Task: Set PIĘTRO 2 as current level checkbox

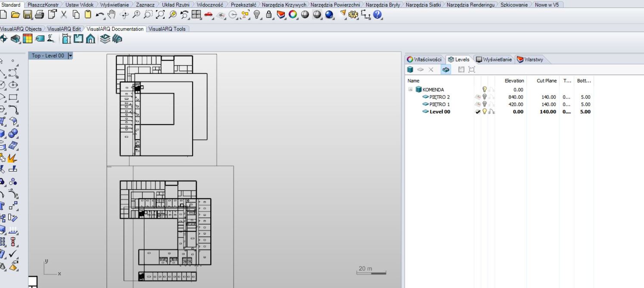Action: 478,97
